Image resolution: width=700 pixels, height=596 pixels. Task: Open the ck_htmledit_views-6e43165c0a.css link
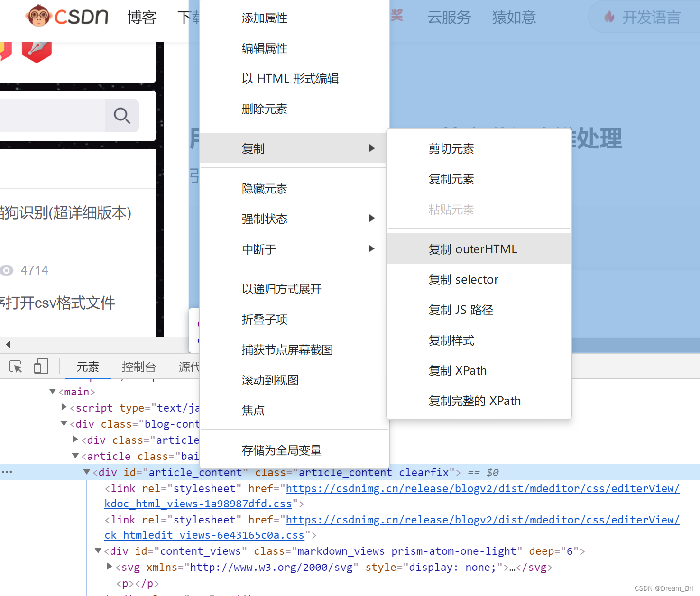pos(204,535)
